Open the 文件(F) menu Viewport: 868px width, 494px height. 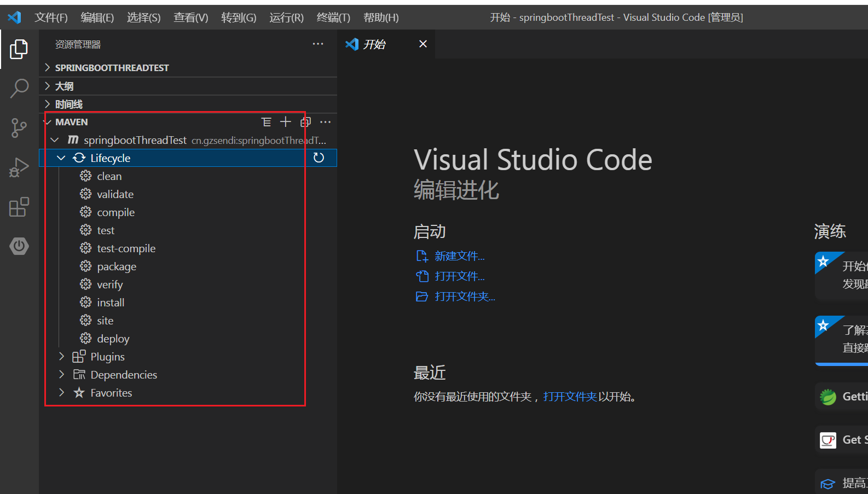point(51,18)
